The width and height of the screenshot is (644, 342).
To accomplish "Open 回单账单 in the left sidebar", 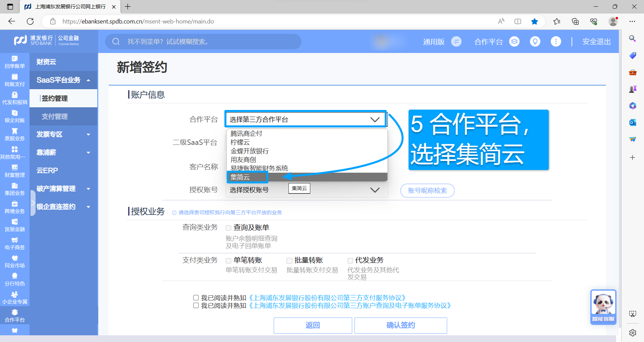I will click(x=15, y=62).
